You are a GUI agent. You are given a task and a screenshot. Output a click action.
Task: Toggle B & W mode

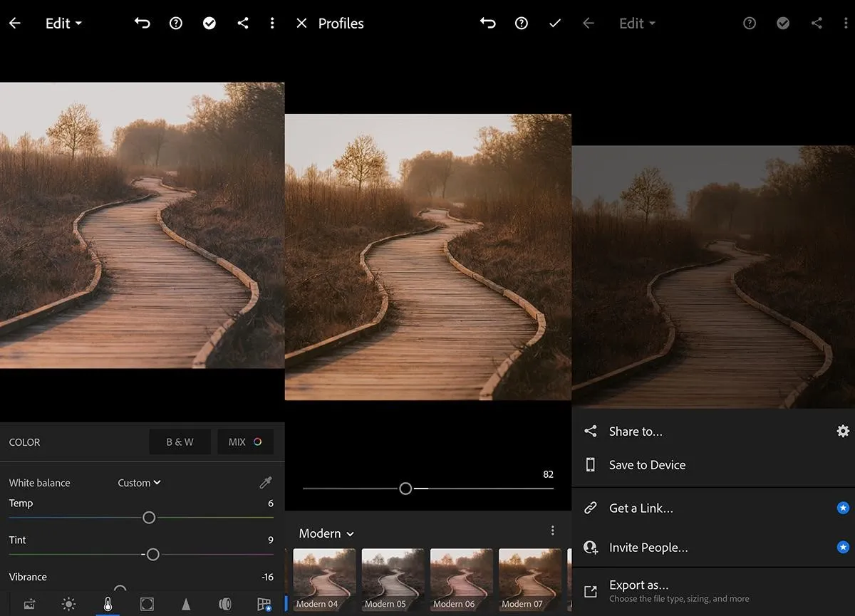(x=180, y=442)
